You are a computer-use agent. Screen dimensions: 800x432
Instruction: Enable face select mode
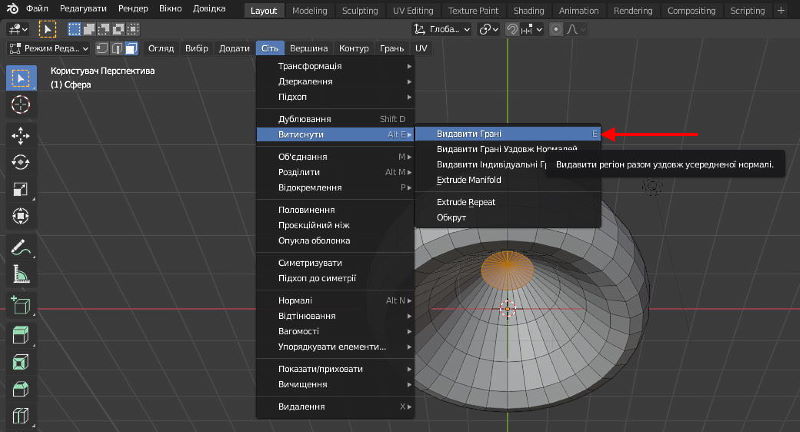pos(132,48)
